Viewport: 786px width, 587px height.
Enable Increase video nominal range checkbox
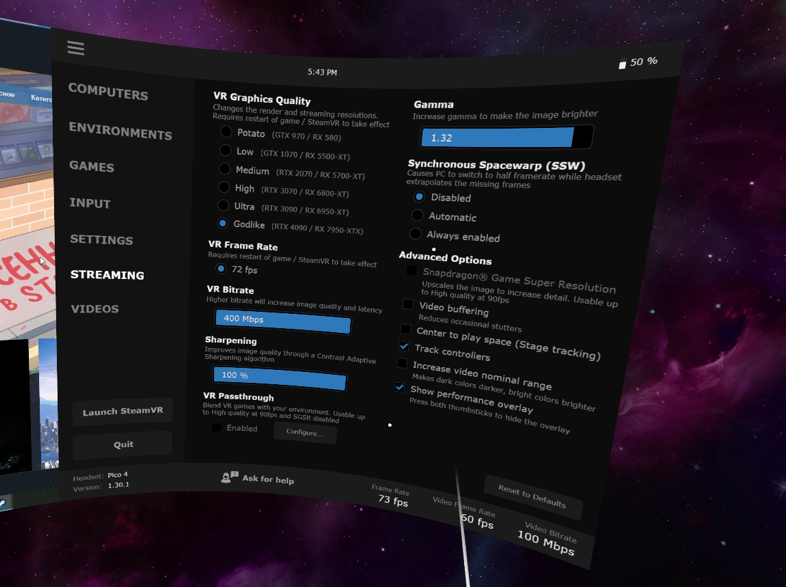(402, 362)
